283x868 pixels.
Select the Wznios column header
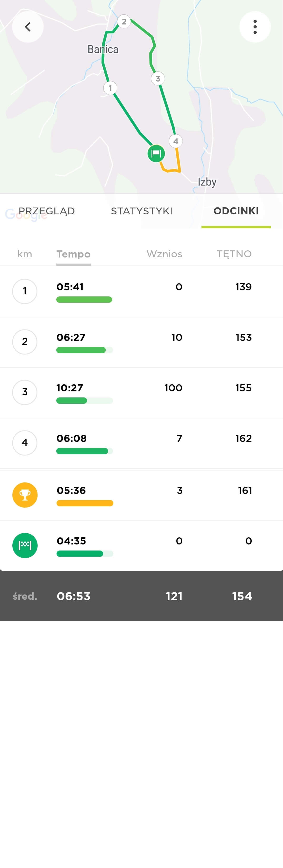[164, 254]
